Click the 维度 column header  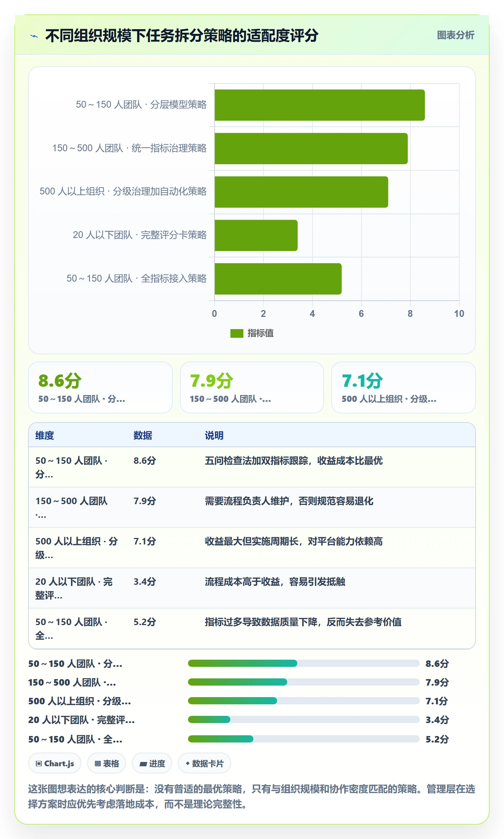tap(45, 435)
